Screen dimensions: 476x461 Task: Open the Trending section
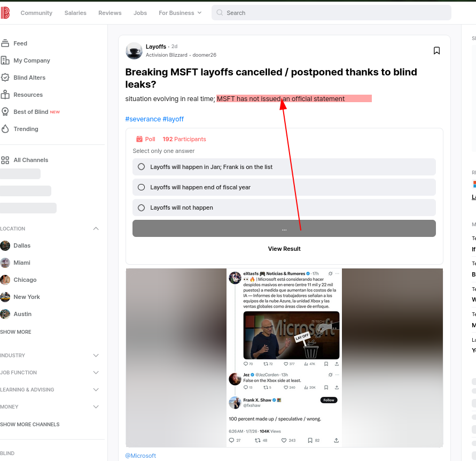[26, 129]
